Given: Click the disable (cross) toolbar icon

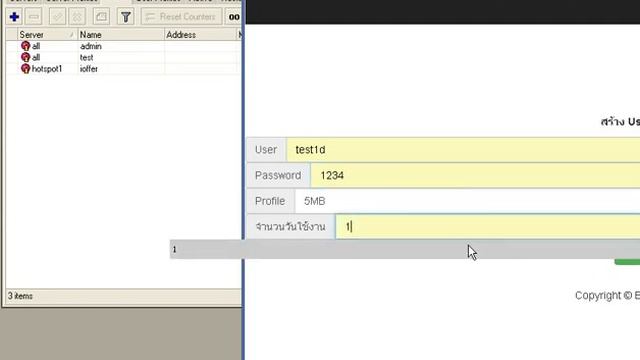Looking at the screenshot, I should [x=77, y=17].
